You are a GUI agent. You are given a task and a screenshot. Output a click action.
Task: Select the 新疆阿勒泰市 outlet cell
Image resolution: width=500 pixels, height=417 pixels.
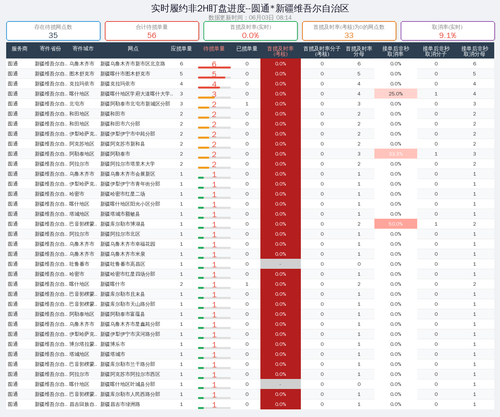(115, 154)
